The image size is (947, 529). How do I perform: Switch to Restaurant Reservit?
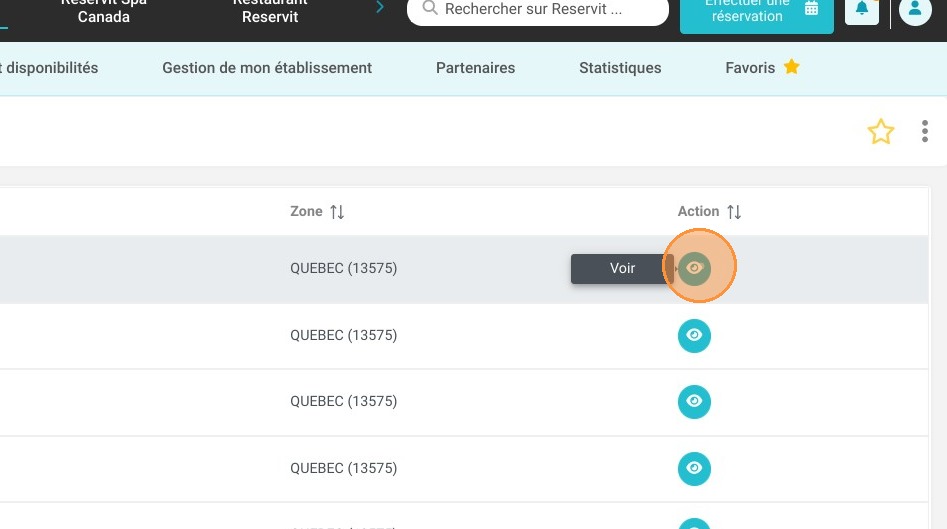(x=270, y=10)
